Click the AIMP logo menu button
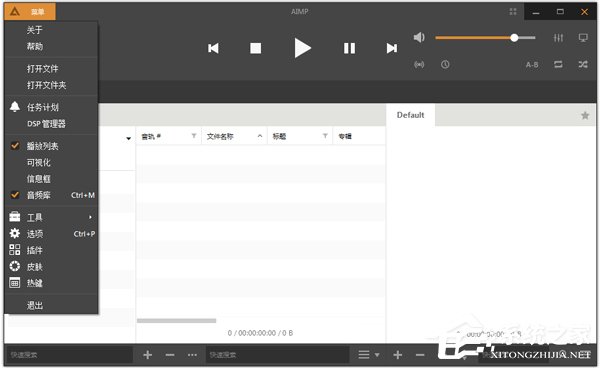The width and height of the screenshot is (600, 368). pyautogui.click(x=30, y=11)
